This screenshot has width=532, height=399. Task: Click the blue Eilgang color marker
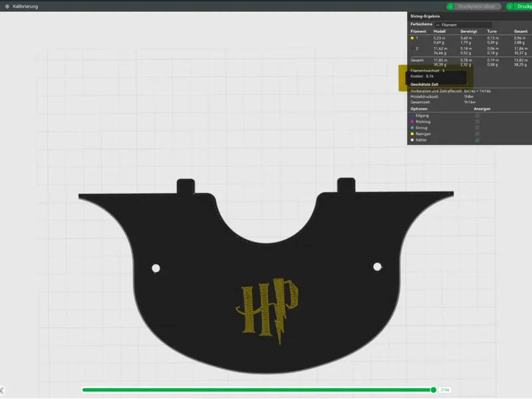click(x=412, y=116)
